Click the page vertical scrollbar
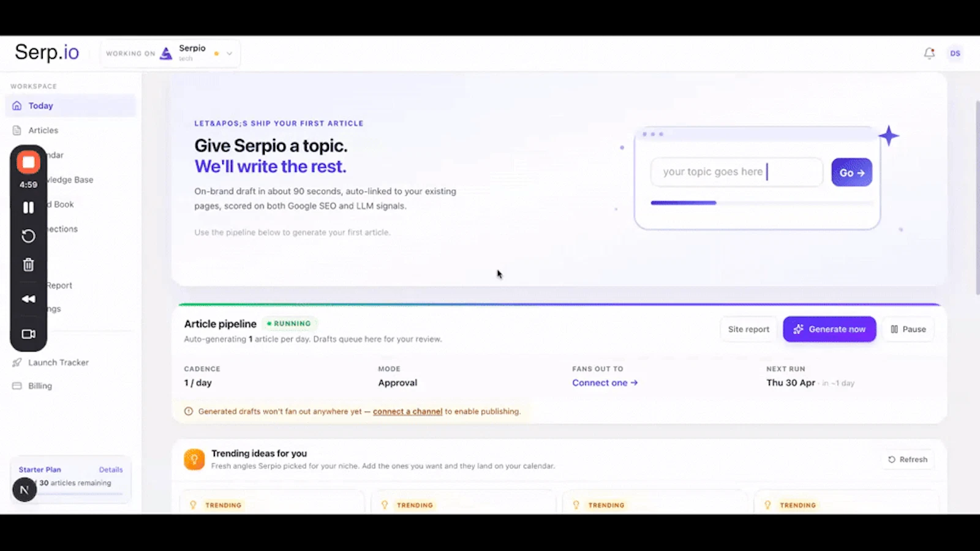The image size is (980, 551). point(977,197)
